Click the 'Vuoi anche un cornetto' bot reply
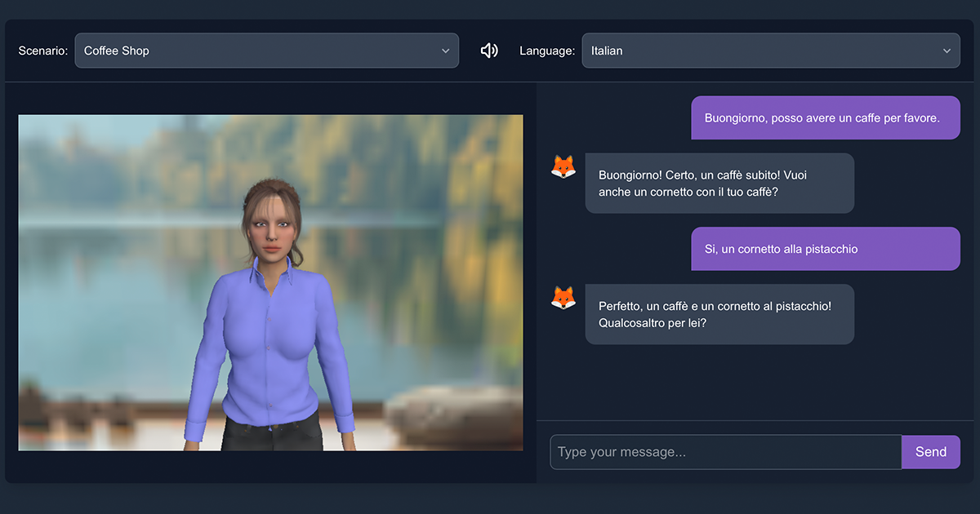 [719, 184]
